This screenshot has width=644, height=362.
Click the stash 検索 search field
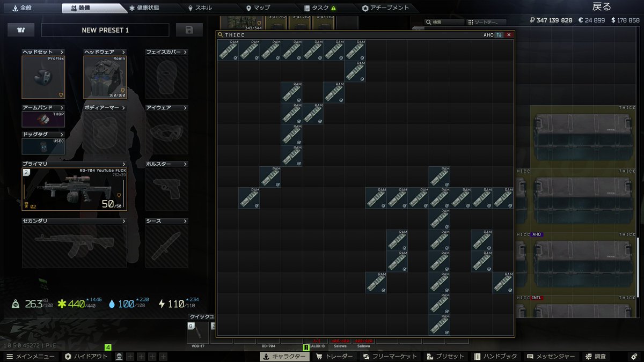pyautogui.click(x=444, y=22)
